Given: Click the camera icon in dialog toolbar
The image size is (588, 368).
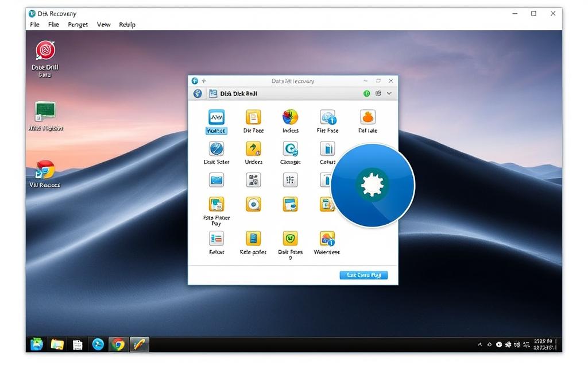Looking at the screenshot, I should click(x=378, y=94).
